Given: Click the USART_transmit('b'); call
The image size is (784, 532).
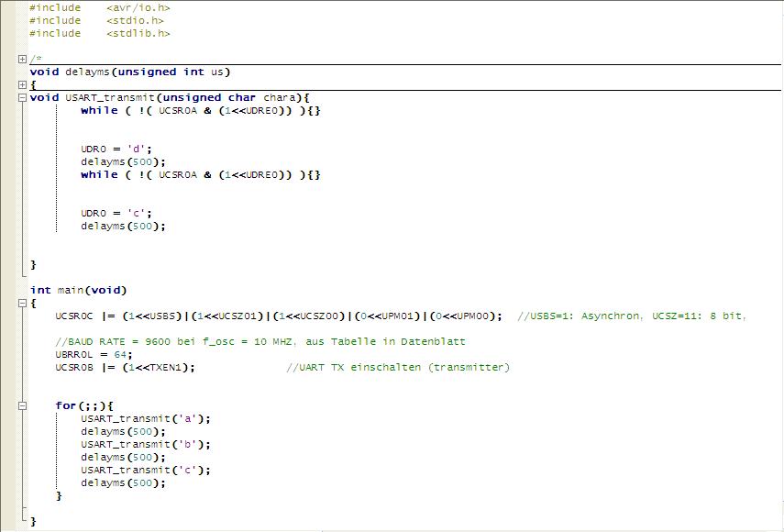Looking at the screenshot, I should click(146, 445).
